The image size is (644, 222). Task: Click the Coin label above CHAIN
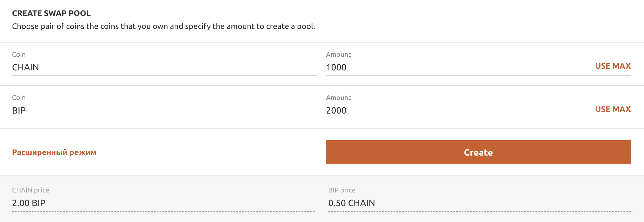(x=19, y=55)
